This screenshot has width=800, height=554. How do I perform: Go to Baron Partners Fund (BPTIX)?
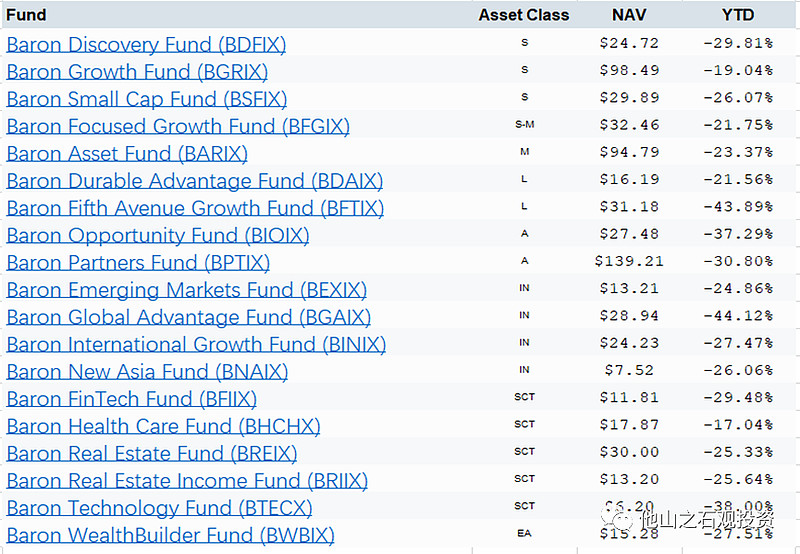pyautogui.click(x=138, y=263)
